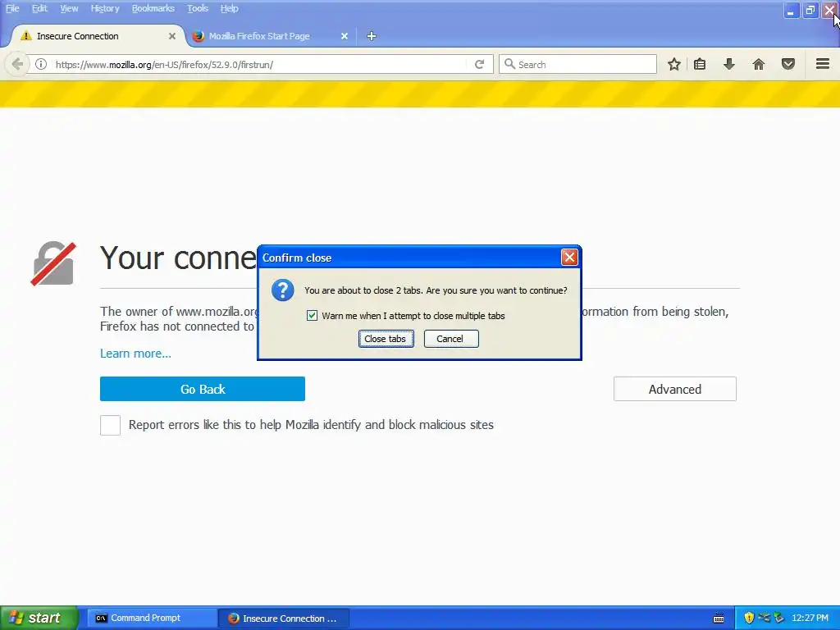Click the URL address field
This screenshot has height=630, width=840.
pyautogui.click(x=260, y=64)
